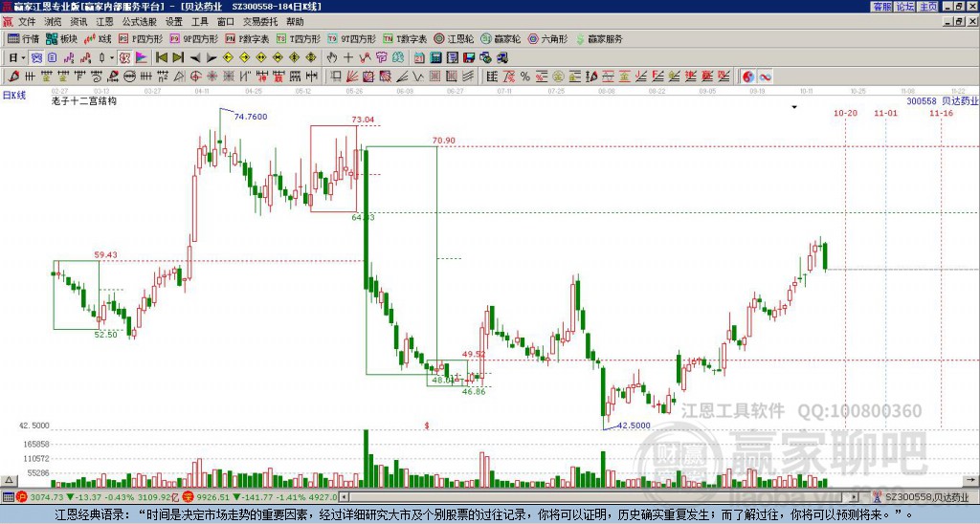The image size is (980, 524).
Task: Open the 行情 (quotes) view
Action: pos(24,38)
